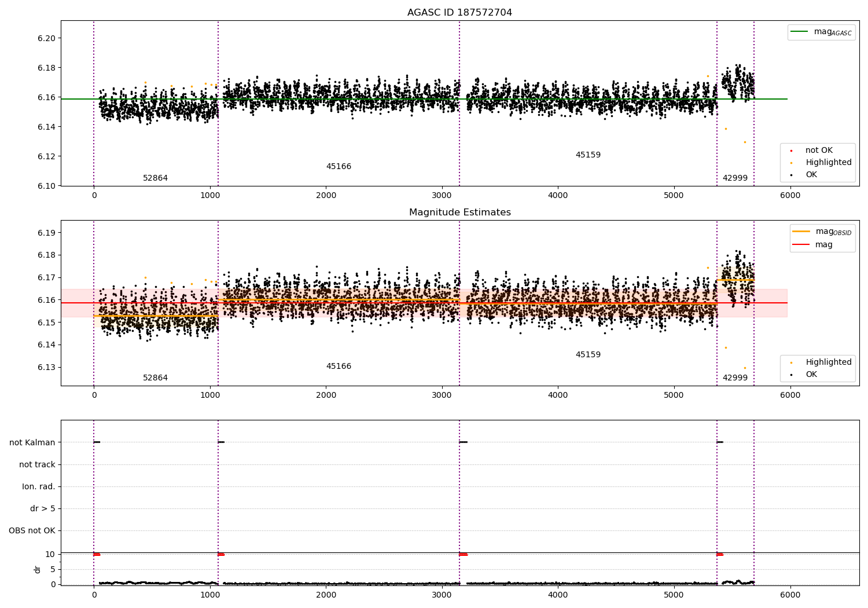Click the 6.19 y-tick of Magnitude Estimates plot
Image resolution: width=868 pixels, height=608 pixels.
[x=46, y=233]
